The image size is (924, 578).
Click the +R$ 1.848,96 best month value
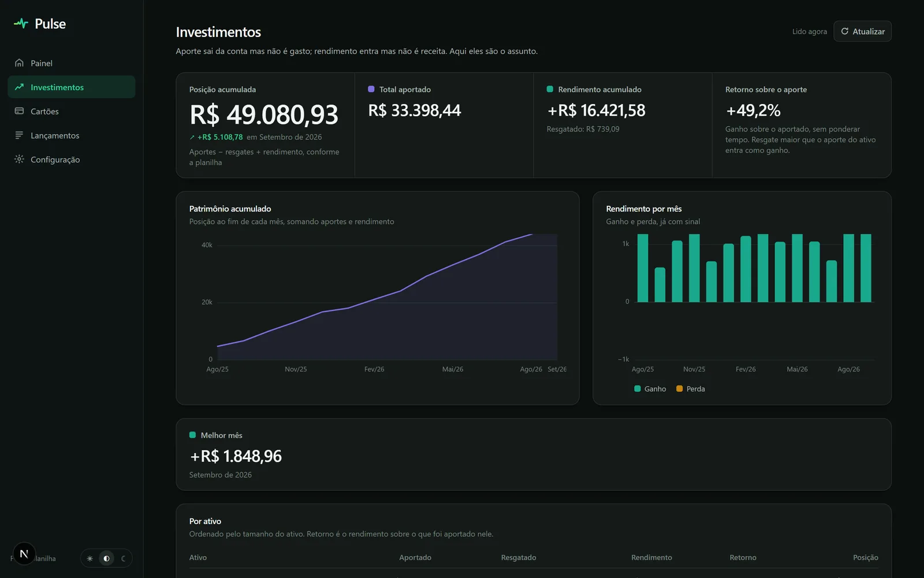[236, 456]
